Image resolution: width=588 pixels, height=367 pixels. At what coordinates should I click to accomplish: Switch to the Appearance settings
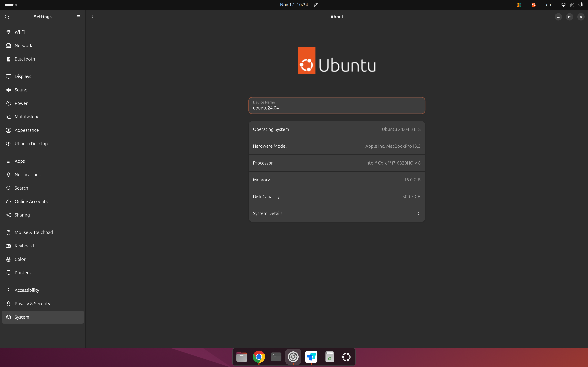[26, 130]
